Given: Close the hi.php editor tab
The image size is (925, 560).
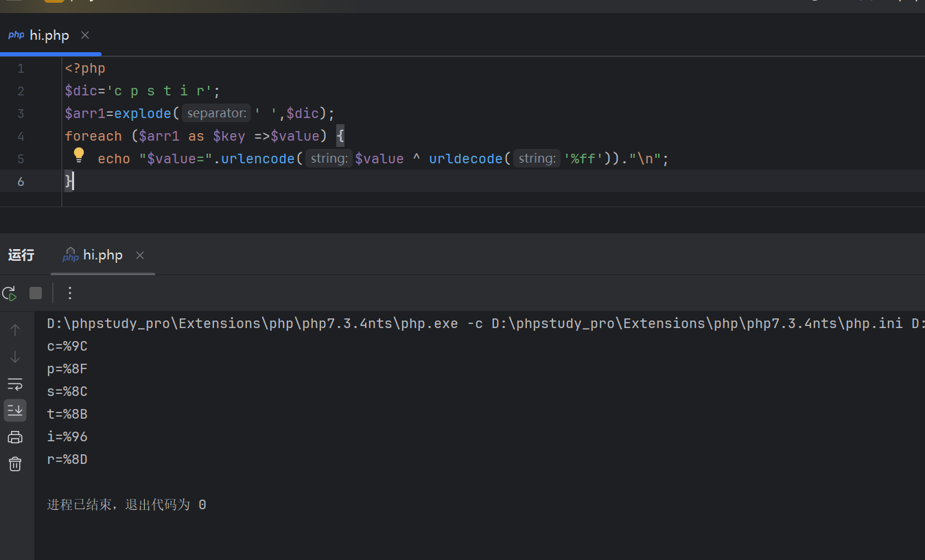Looking at the screenshot, I should tap(85, 35).
